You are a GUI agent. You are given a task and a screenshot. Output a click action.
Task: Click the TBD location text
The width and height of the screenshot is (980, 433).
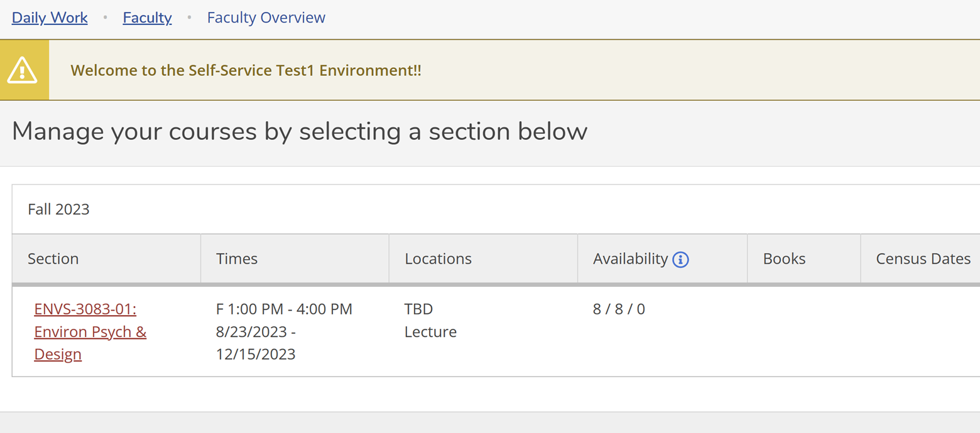[x=418, y=309]
